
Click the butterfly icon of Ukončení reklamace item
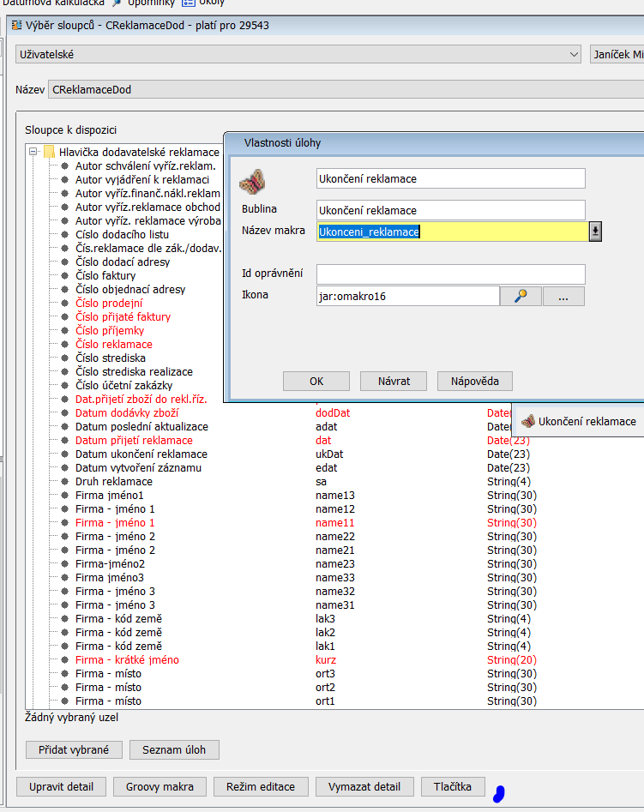[x=528, y=421]
